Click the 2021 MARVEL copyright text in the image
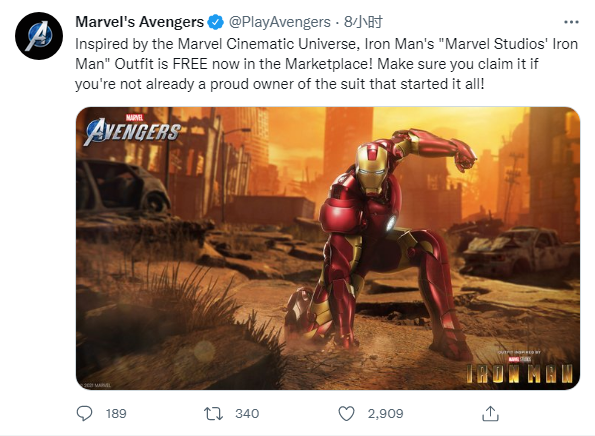 tap(96, 385)
